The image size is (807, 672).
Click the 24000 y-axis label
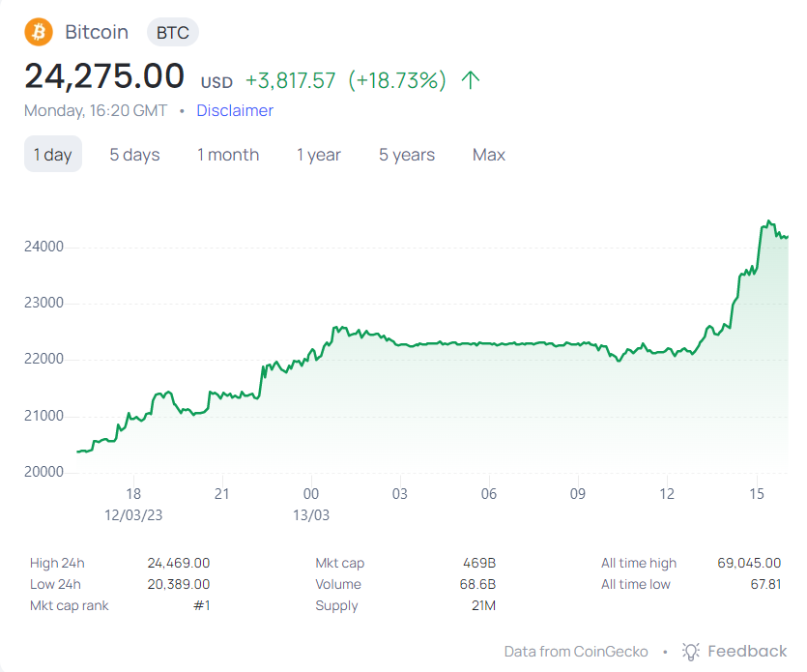coord(43,247)
